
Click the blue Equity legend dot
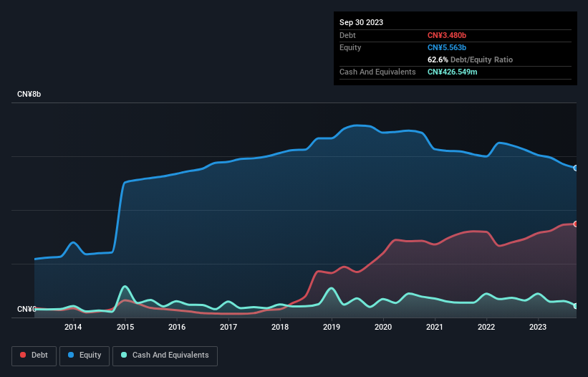[x=72, y=355]
